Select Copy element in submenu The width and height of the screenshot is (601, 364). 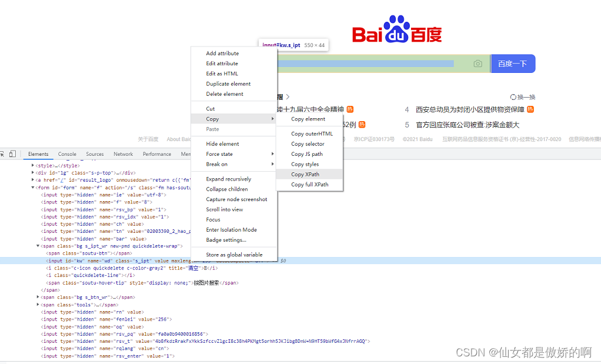pyautogui.click(x=309, y=119)
